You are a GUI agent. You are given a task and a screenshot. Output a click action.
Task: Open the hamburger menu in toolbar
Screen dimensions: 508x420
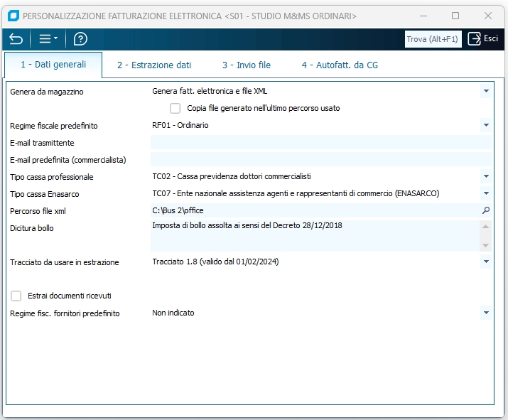pos(48,39)
